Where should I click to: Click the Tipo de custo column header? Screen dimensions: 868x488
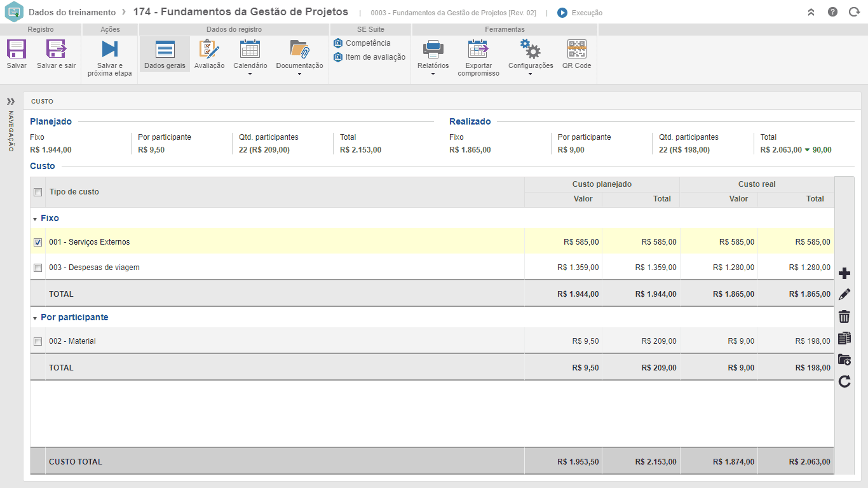[x=74, y=192]
